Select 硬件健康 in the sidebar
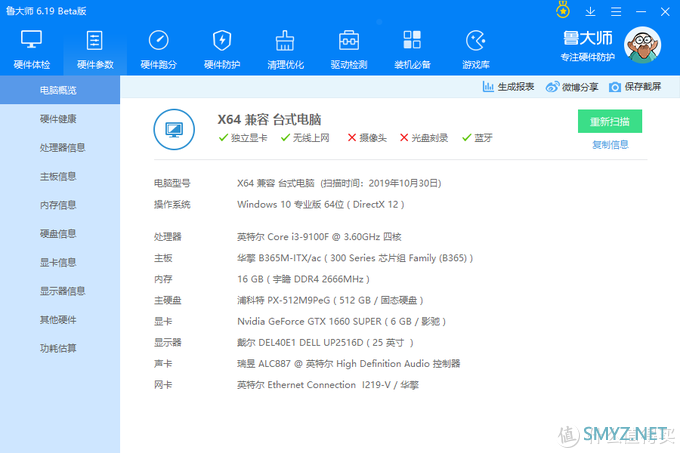Viewport: 680px width, 453px height. (x=60, y=119)
